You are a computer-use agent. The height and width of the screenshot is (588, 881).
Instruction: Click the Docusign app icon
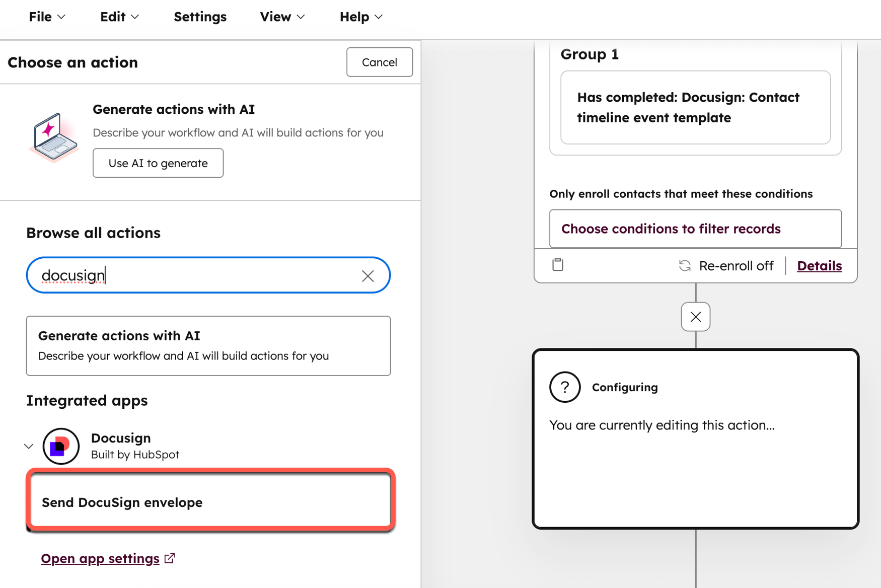pos(60,446)
